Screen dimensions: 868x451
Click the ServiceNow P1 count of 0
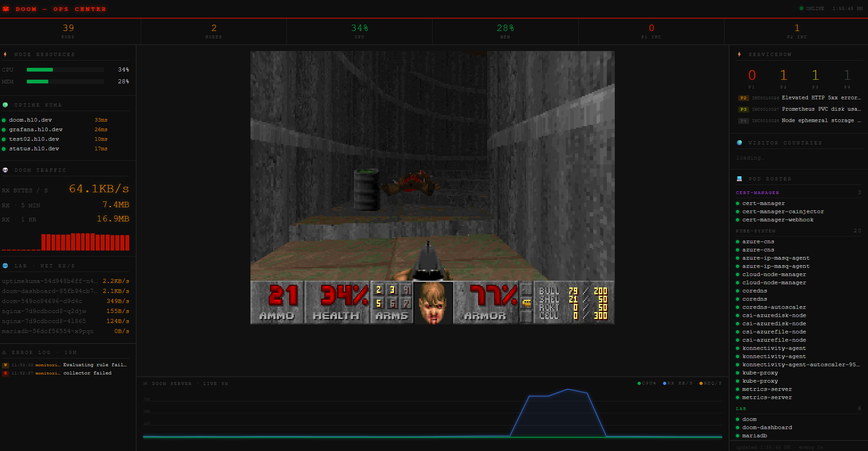tap(752, 75)
